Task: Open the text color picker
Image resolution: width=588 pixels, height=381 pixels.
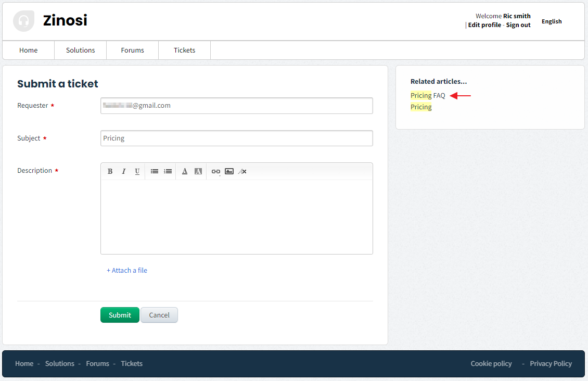Action: (x=185, y=171)
